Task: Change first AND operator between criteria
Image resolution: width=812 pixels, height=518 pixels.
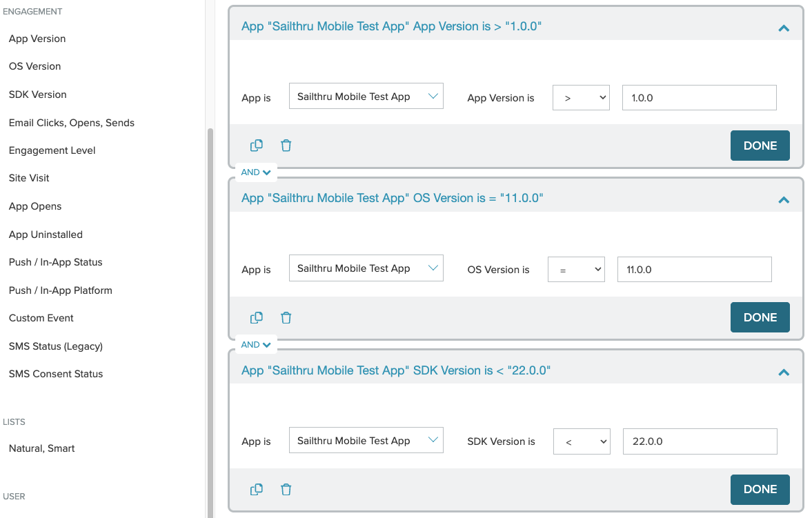Action: pos(255,172)
